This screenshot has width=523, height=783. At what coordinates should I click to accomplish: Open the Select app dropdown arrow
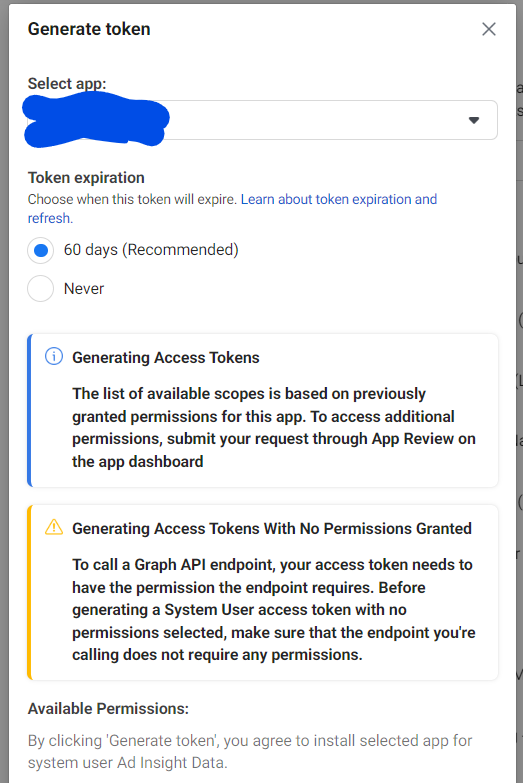[x=474, y=120]
